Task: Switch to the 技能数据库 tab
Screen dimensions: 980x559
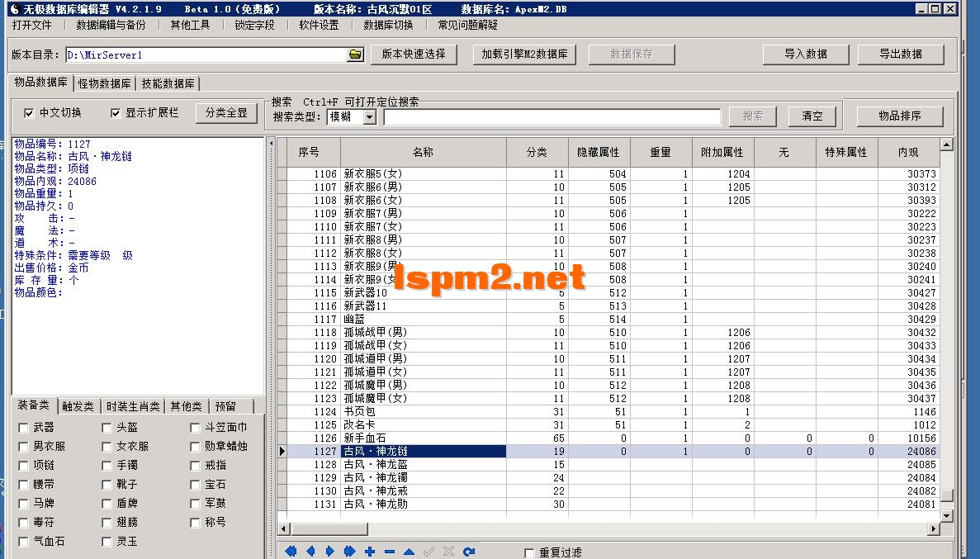Action: [x=168, y=83]
